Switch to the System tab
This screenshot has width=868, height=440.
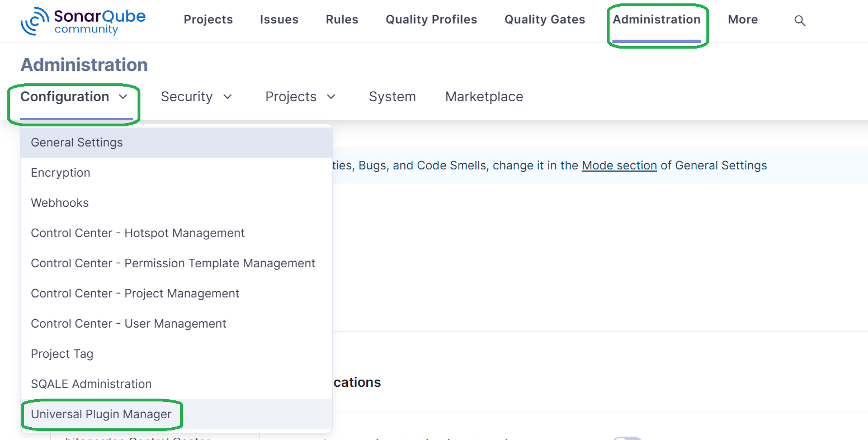(392, 97)
